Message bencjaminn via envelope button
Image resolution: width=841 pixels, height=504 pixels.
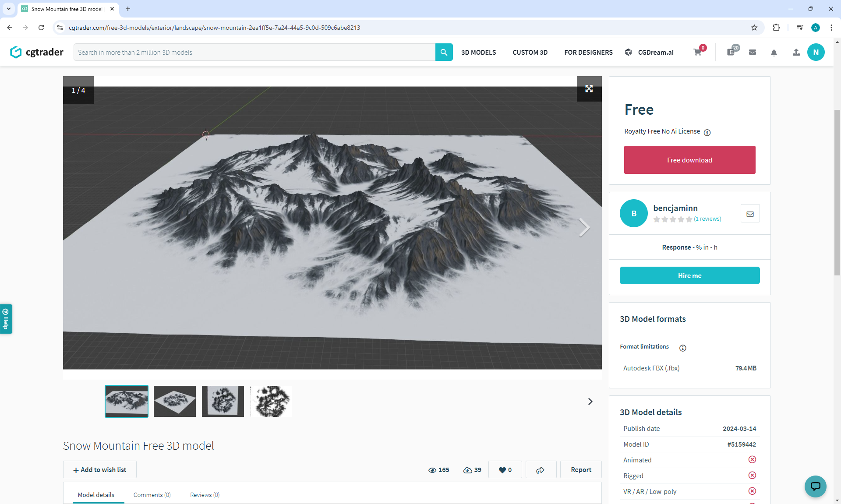(x=750, y=214)
